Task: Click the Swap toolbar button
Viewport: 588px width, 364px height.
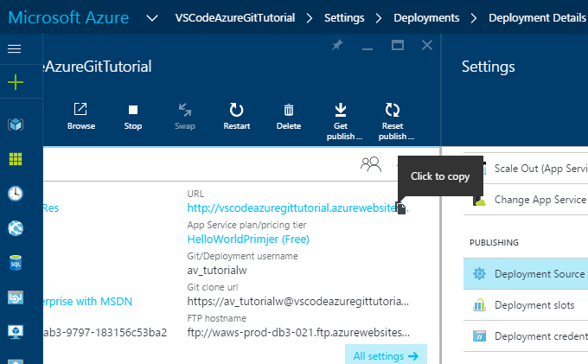Action: click(x=185, y=117)
